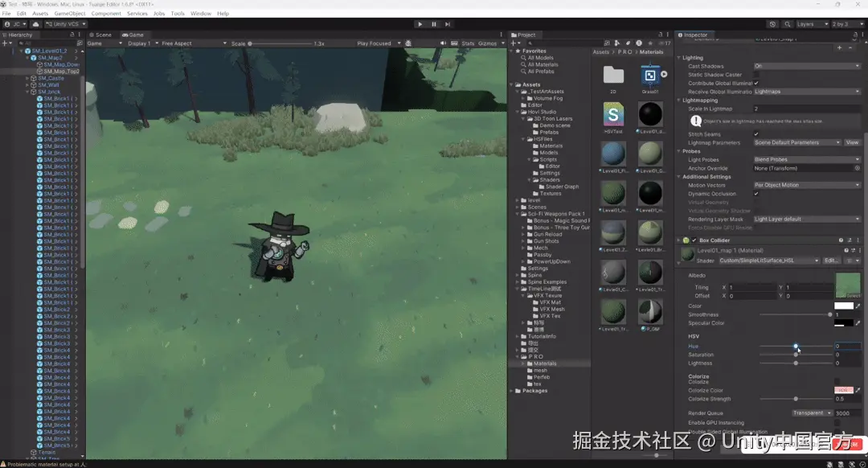Toggle Enable GPU Instancing checkbox
Image resolution: width=868 pixels, height=468 pixels.
point(837,423)
